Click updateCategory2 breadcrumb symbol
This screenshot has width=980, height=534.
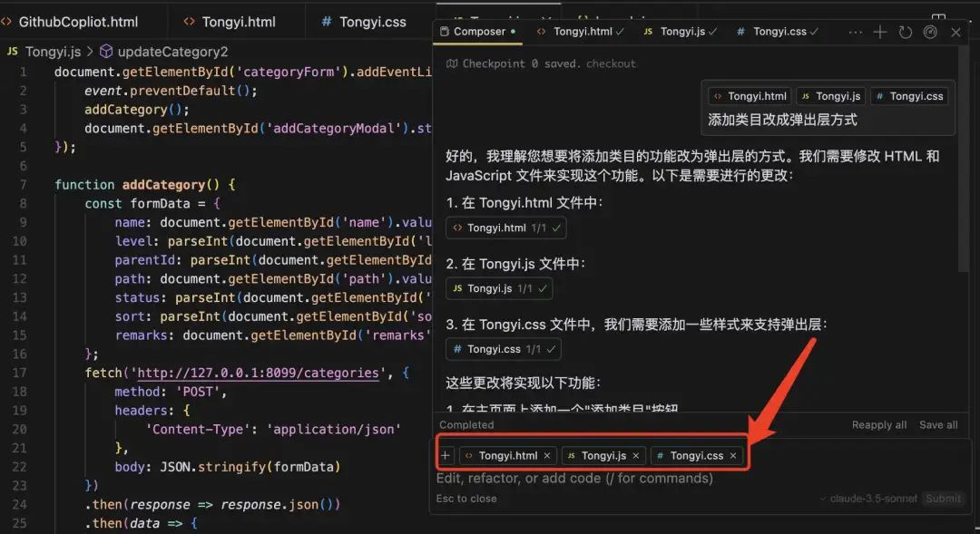point(172,52)
